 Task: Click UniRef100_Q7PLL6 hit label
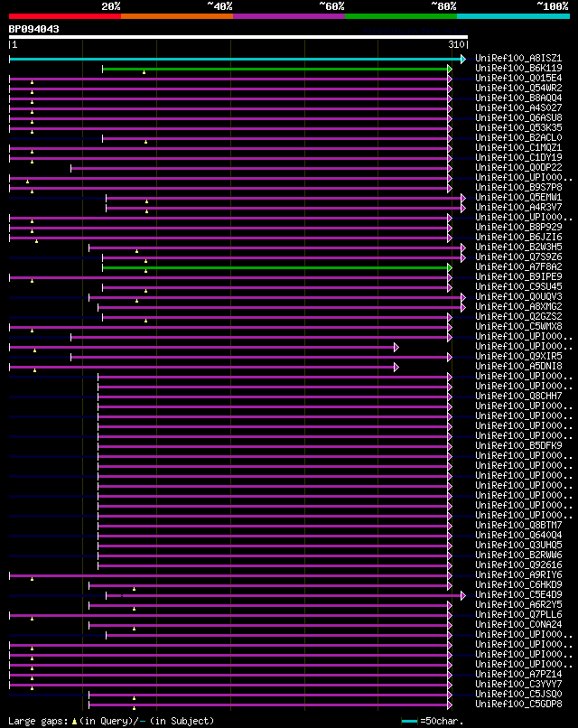click(x=518, y=615)
